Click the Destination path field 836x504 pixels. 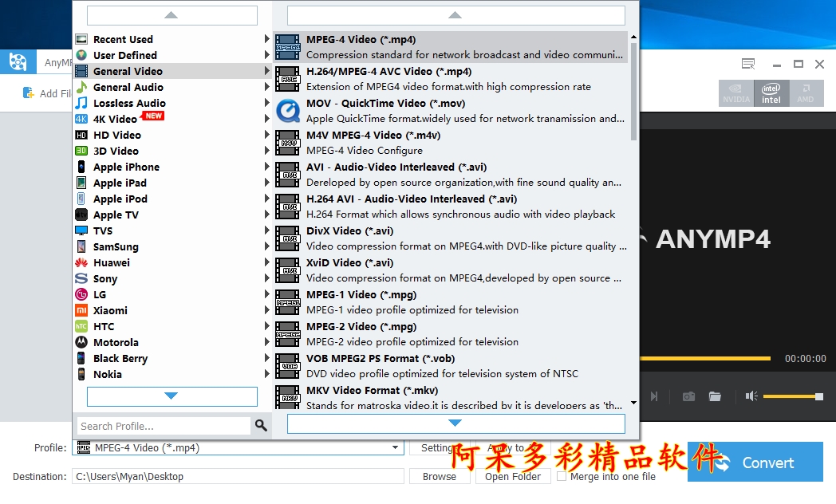click(x=238, y=476)
